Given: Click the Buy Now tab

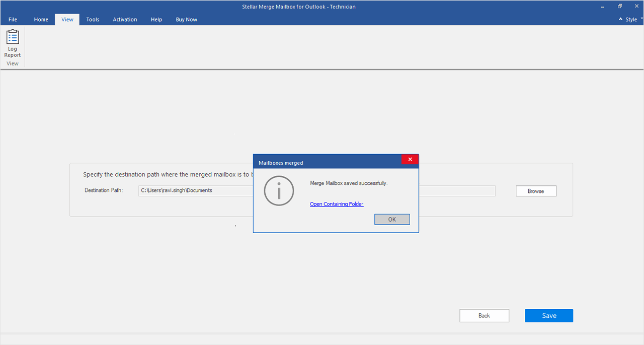Looking at the screenshot, I should pos(187,20).
